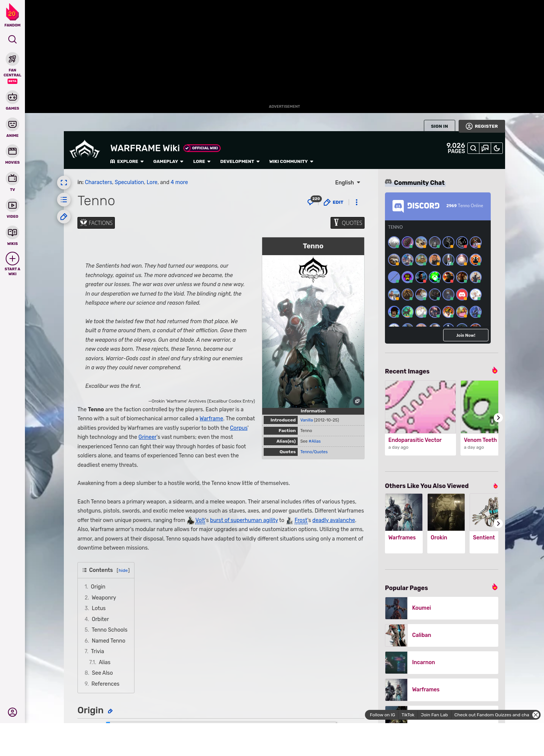Image resolution: width=544 pixels, height=756 pixels.
Task: Open Endoparasitic Vector recent image
Action: 420,418
